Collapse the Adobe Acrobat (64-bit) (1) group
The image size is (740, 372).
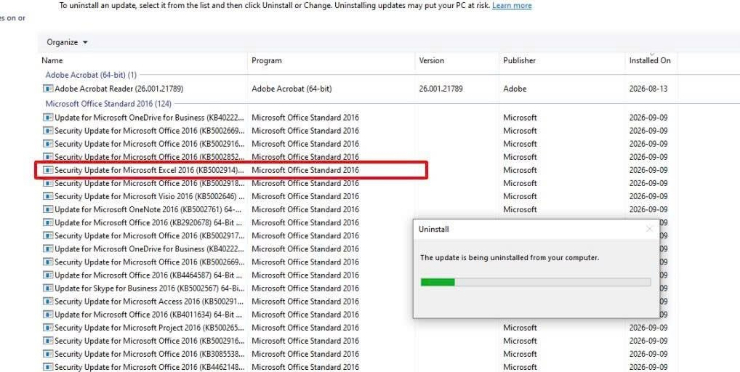tap(91, 75)
